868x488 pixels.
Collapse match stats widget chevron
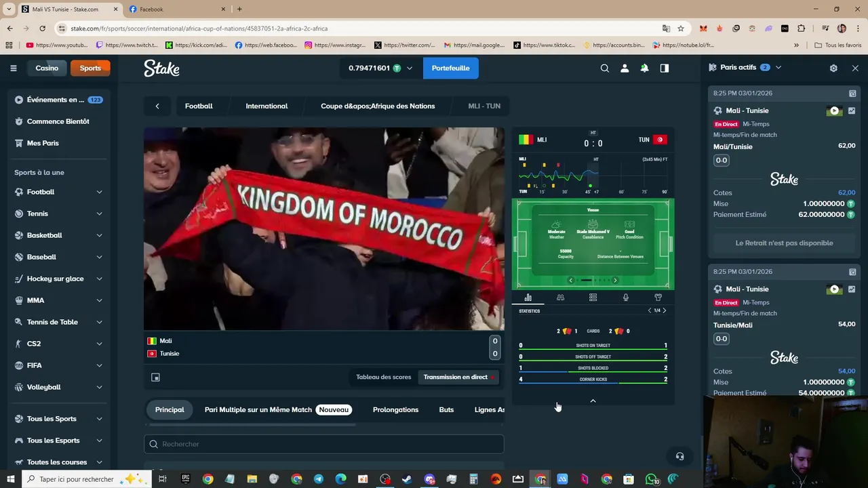point(593,401)
